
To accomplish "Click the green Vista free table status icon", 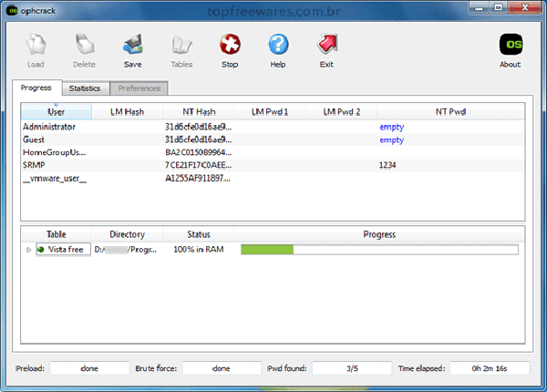I will click(41, 250).
